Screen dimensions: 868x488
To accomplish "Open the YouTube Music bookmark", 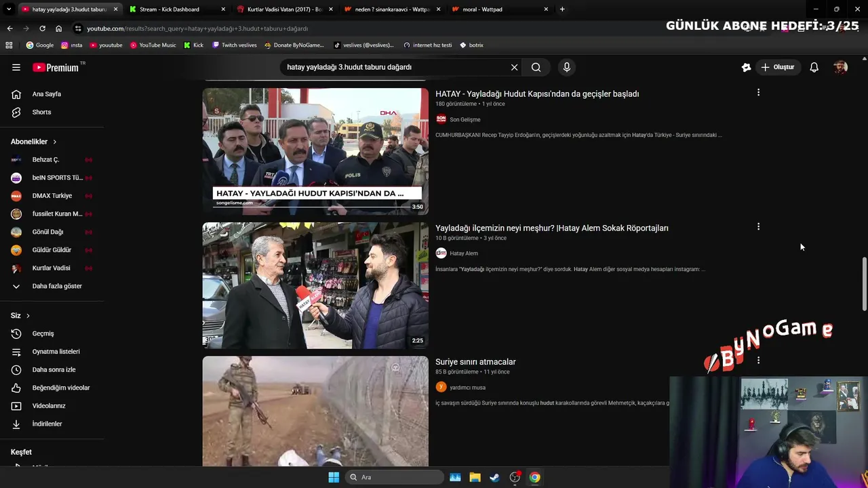I will [153, 45].
